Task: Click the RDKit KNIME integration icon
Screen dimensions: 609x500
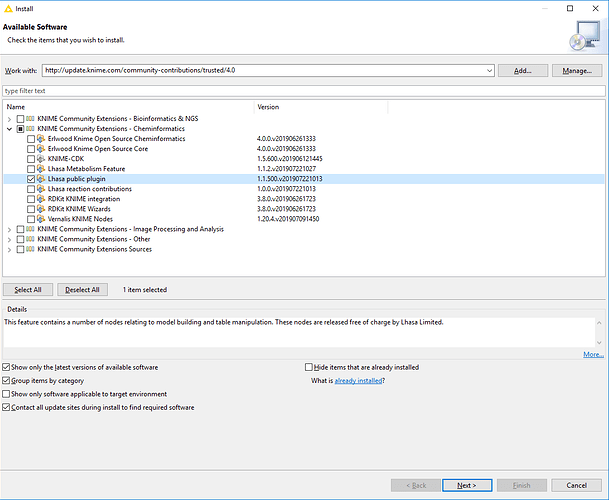Action: 41,199
